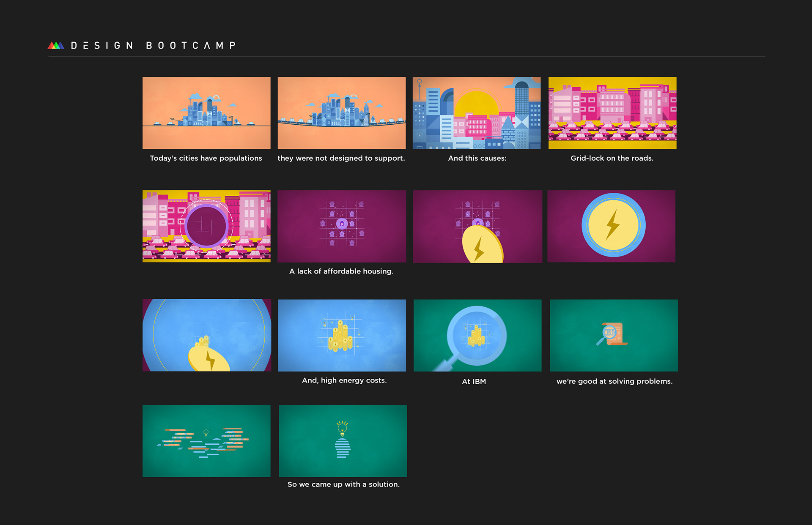Click the DESIGN BOOTCAMP header text
This screenshot has height=525, width=812.
point(153,46)
